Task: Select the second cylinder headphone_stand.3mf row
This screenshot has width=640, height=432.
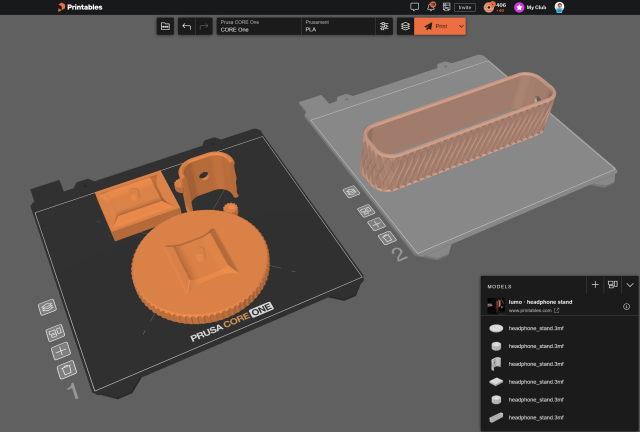Action: 560,400
